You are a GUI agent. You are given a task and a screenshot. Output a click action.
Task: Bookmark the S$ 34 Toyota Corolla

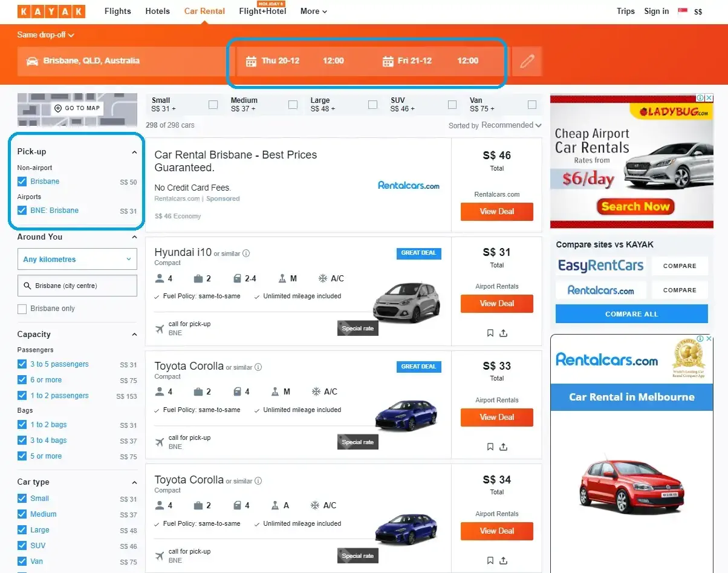coord(490,561)
